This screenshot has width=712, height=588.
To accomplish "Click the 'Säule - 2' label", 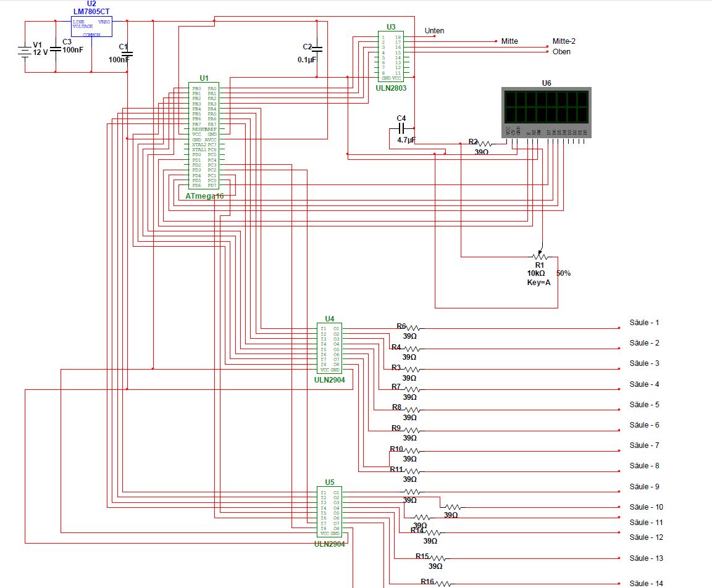I will [x=644, y=343].
